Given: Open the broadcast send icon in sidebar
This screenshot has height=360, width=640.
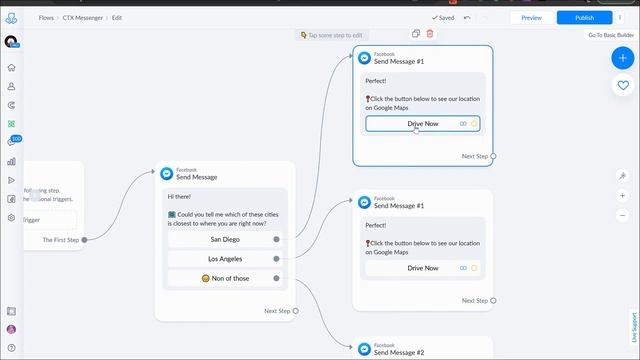Looking at the screenshot, I should [11, 180].
